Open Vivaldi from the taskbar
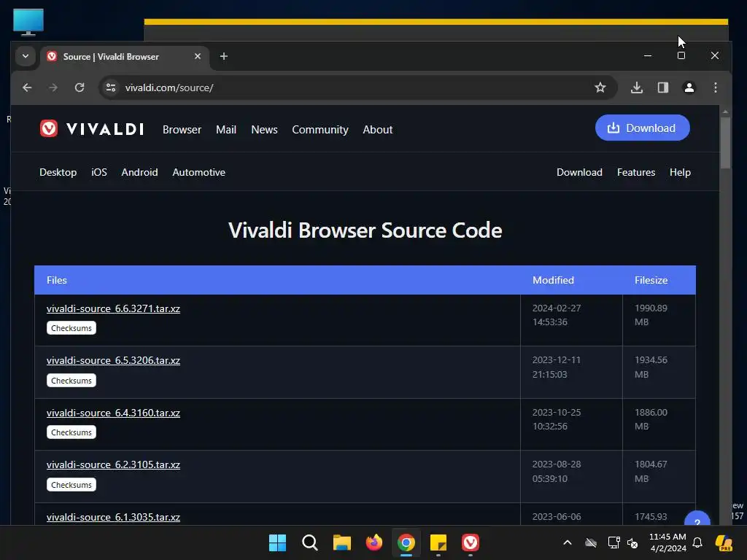The height and width of the screenshot is (560, 747). coord(471,542)
